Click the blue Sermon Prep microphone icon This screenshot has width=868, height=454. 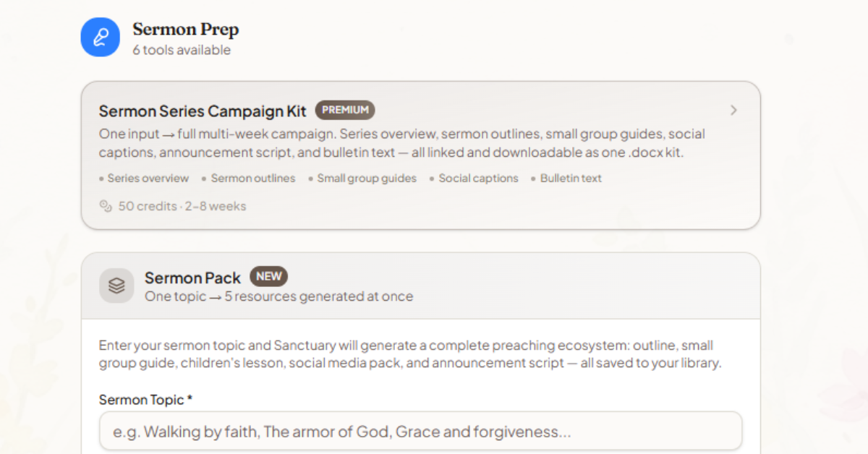pyautogui.click(x=100, y=38)
